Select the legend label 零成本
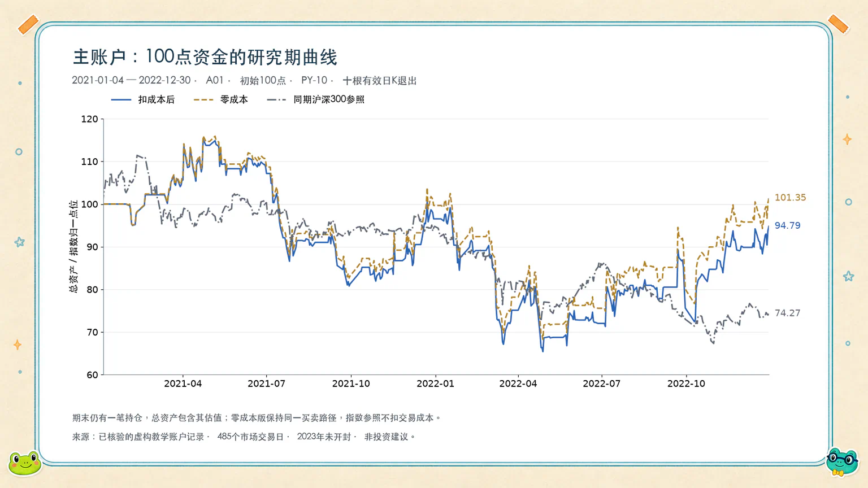This screenshot has width=868, height=488. click(x=234, y=99)
